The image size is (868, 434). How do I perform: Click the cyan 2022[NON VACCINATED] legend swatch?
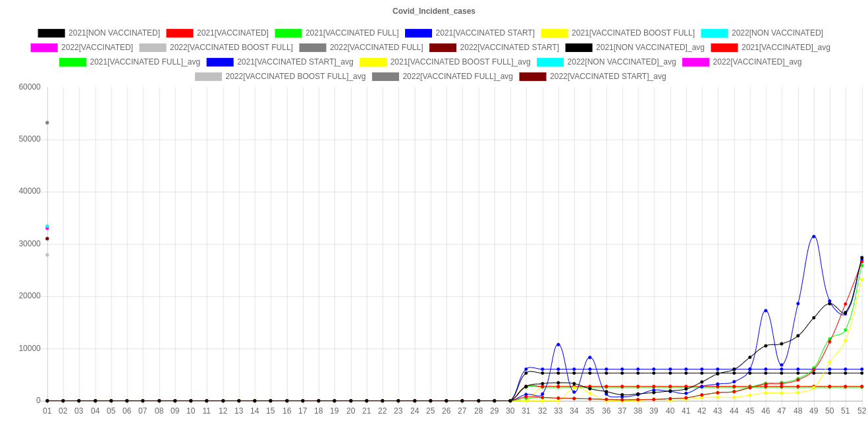point(714,33)
